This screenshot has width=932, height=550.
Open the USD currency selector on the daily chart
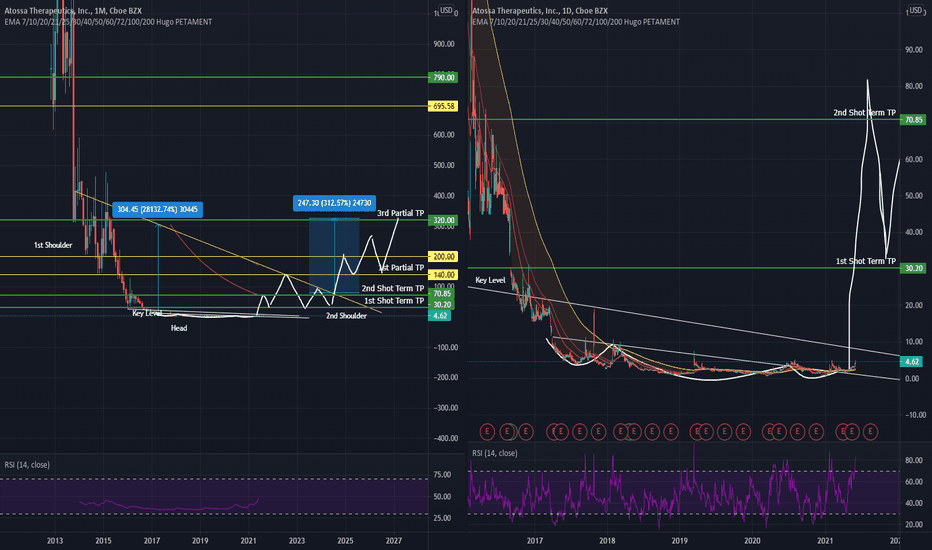(x=915, y=11)
